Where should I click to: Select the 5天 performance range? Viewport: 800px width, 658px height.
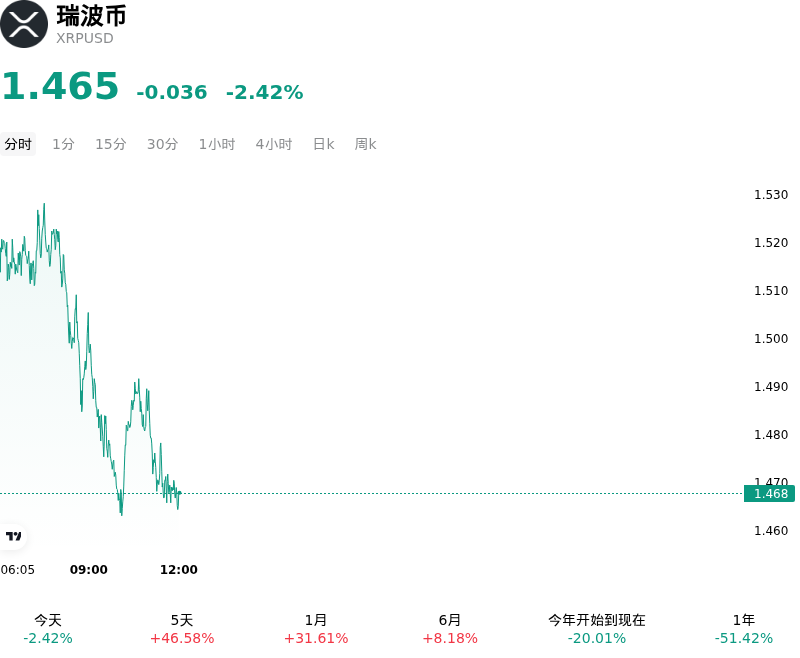tap(182, 629)
